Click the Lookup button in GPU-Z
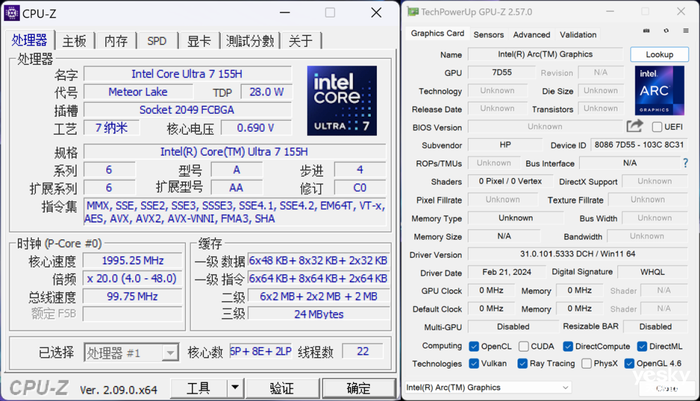This screenshot has height=401, width=700. [659, 54]
